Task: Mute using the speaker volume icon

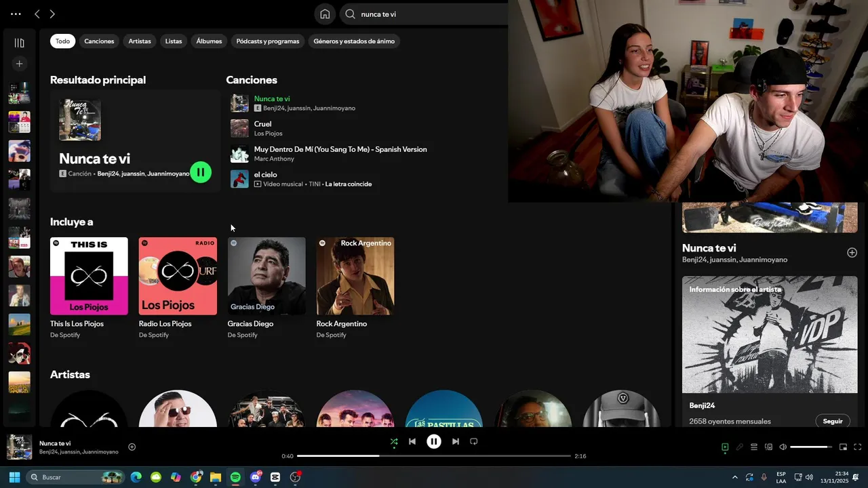Action: 783,447
